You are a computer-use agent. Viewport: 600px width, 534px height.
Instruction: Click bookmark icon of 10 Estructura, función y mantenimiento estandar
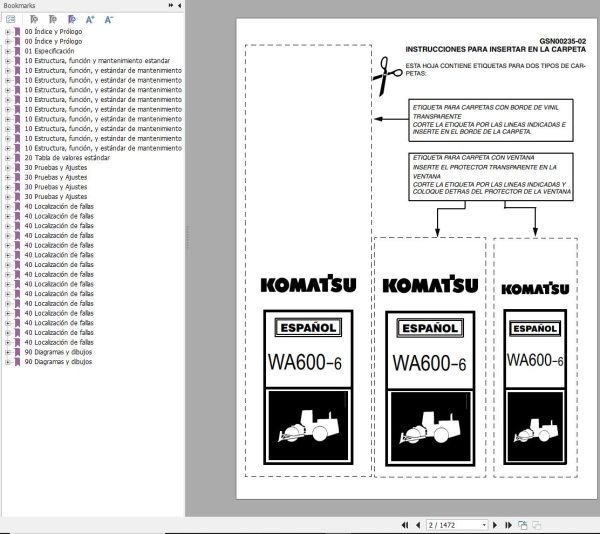pyautogui.click(x=17, y=61)
